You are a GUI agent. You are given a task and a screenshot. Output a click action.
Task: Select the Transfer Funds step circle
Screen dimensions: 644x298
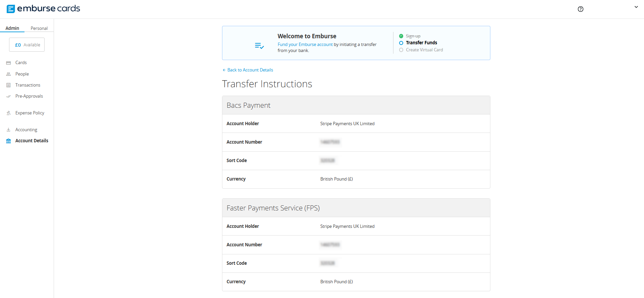[x=401, y=43]
